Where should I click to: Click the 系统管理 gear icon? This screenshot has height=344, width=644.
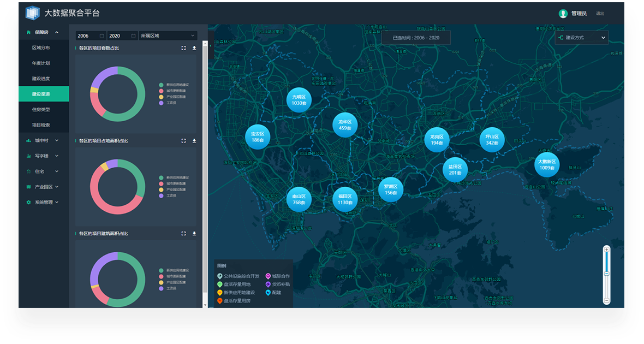tap(28, 202)
